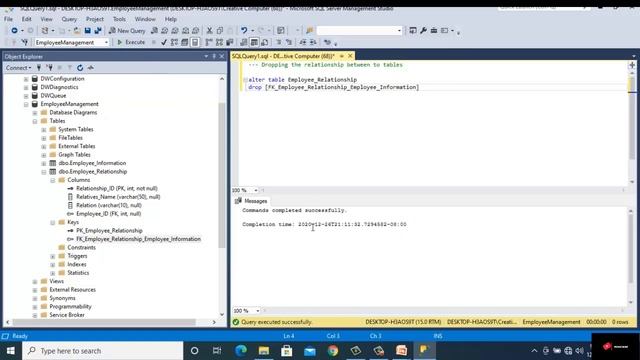
Task: Pin the SQLQuery1.sql tab
Action: tap(342, 56)
